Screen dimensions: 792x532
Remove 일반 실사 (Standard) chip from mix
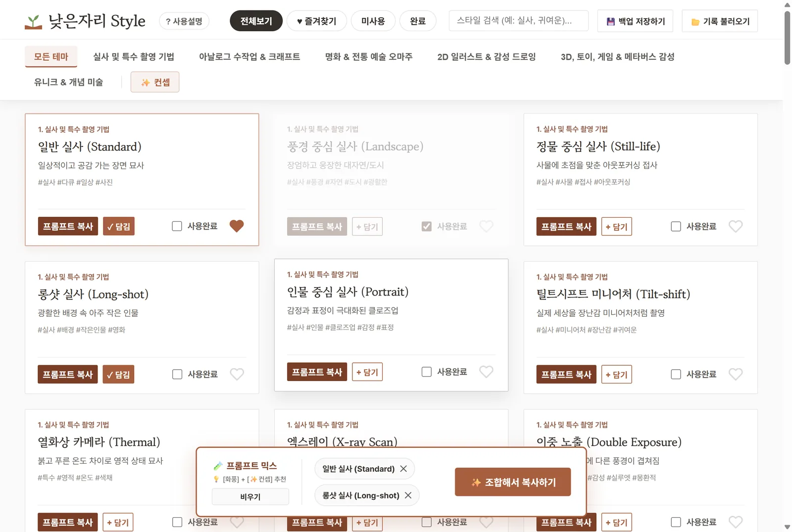[403, 469]
